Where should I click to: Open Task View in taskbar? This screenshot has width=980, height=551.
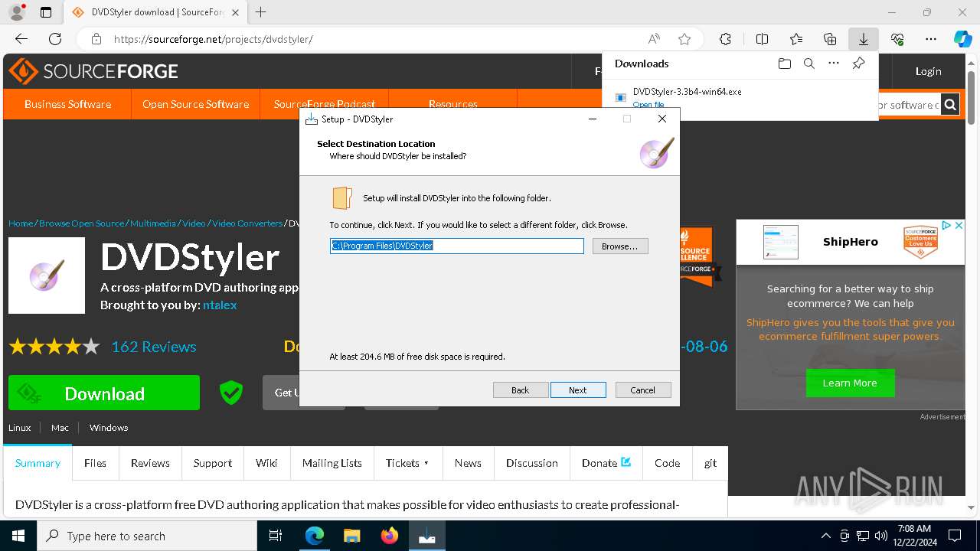pyautogui.click(x=276, y=536)
